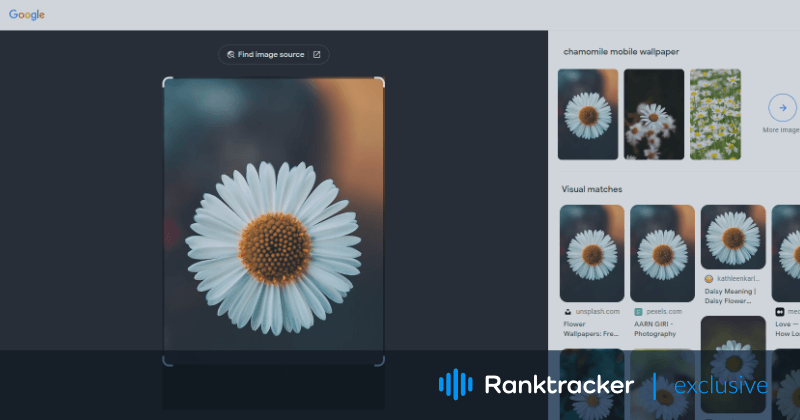Click the unsplash.com source link
Image resolution: width=800 pixels, height=420 pixels.
pos(597,311)
